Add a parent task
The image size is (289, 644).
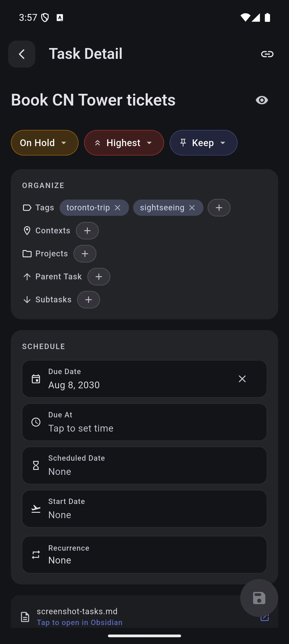pos(99,277)
